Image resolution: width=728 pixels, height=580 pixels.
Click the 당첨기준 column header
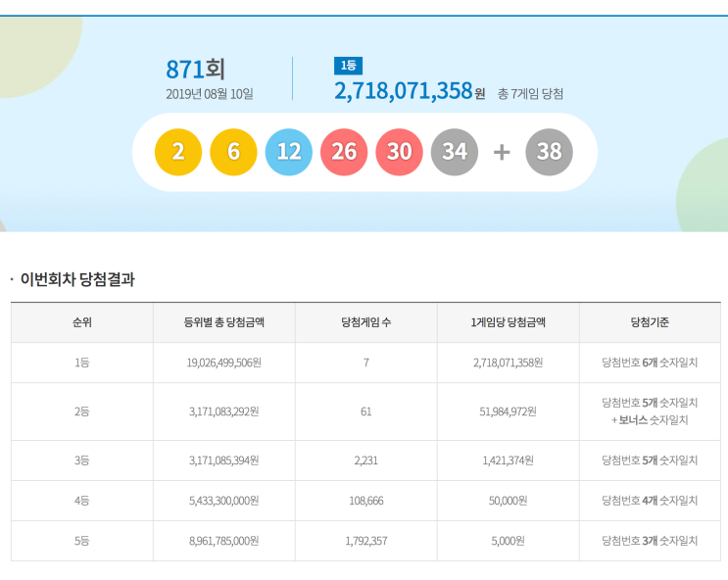coord(650,322)
